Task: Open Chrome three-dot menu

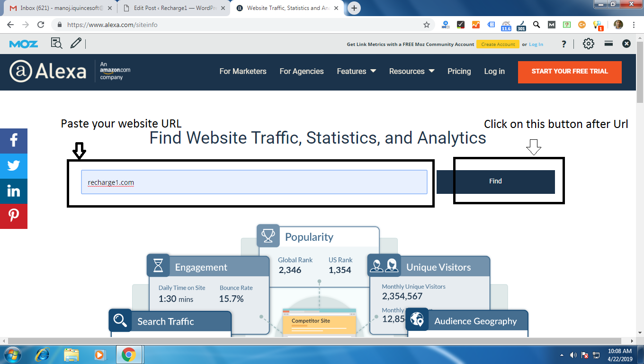Action: coord(633,25)
